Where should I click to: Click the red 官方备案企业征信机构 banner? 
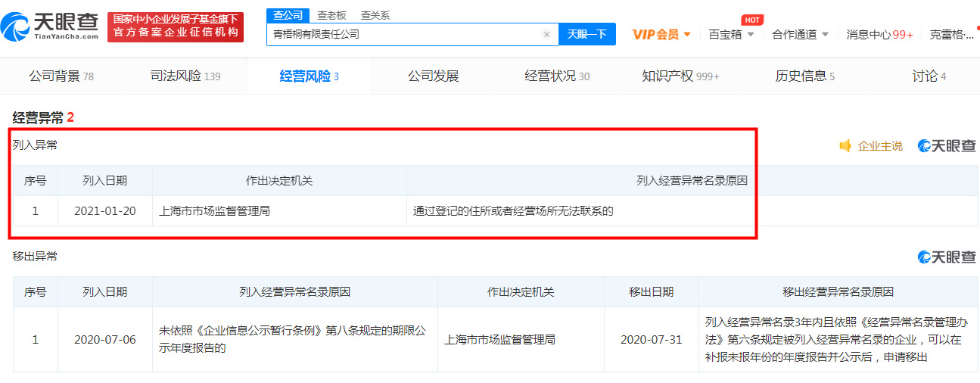point(176,26)
